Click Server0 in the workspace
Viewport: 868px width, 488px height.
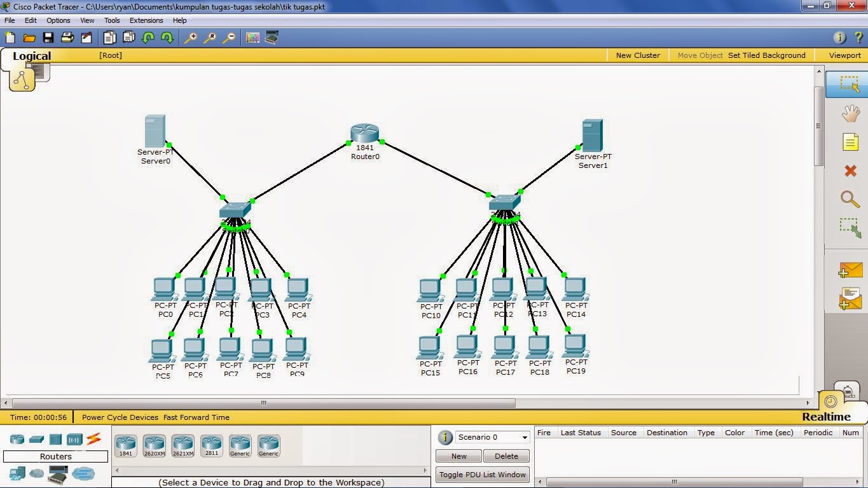pos(155,131)
